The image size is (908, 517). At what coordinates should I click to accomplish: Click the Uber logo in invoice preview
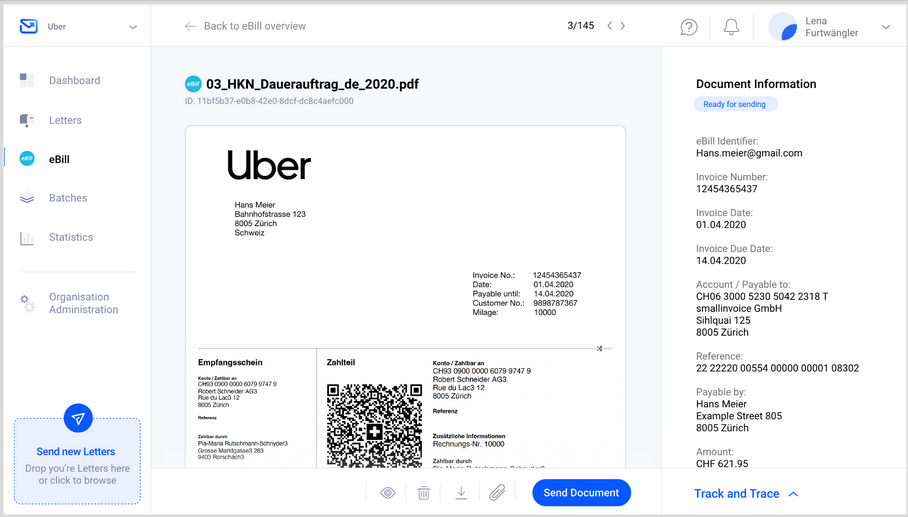[269, 165]
